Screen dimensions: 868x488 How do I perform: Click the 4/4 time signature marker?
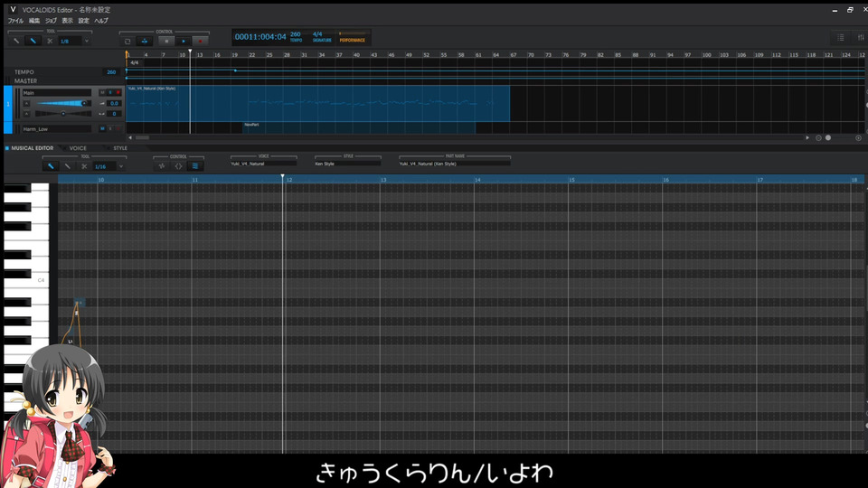[x=135, y=62]
